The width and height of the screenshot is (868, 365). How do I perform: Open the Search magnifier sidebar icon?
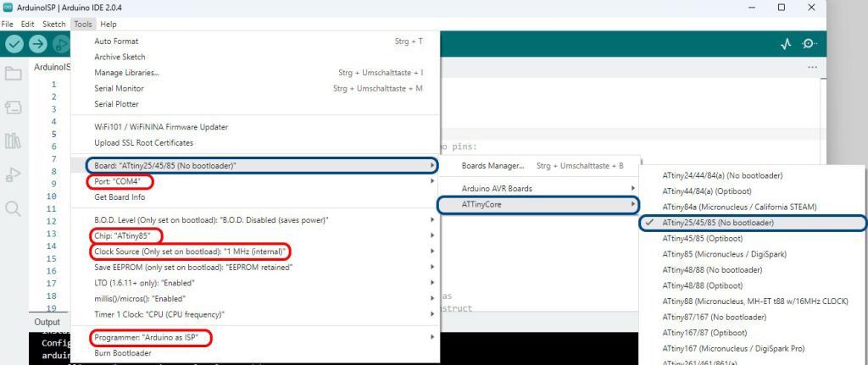coord(13,208)
